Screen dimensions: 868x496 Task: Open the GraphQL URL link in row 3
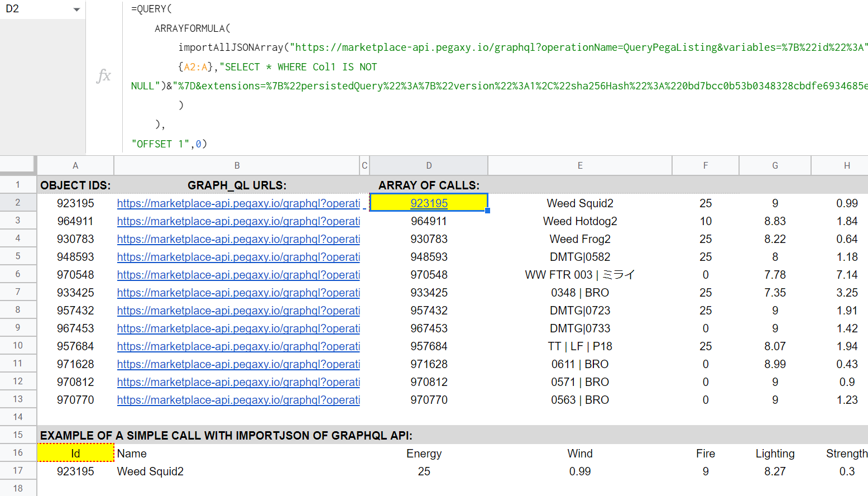[238, 221]
